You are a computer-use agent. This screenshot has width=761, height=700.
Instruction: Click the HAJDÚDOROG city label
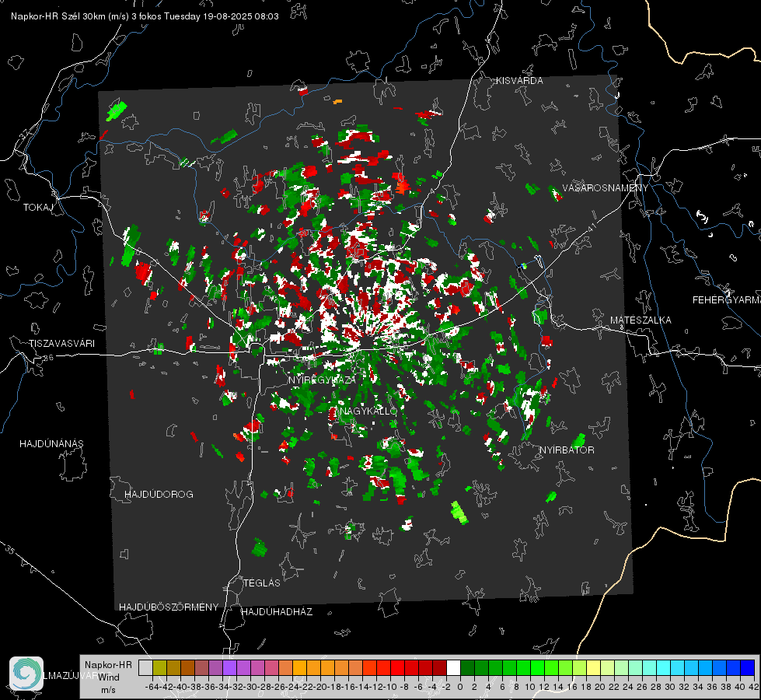click(159, 495)
